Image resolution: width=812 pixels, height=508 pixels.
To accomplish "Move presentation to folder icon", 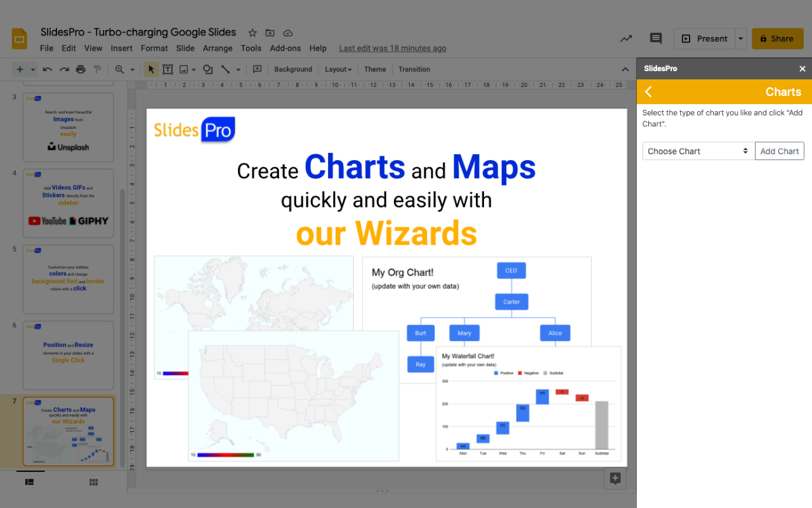I will (270, 33).
